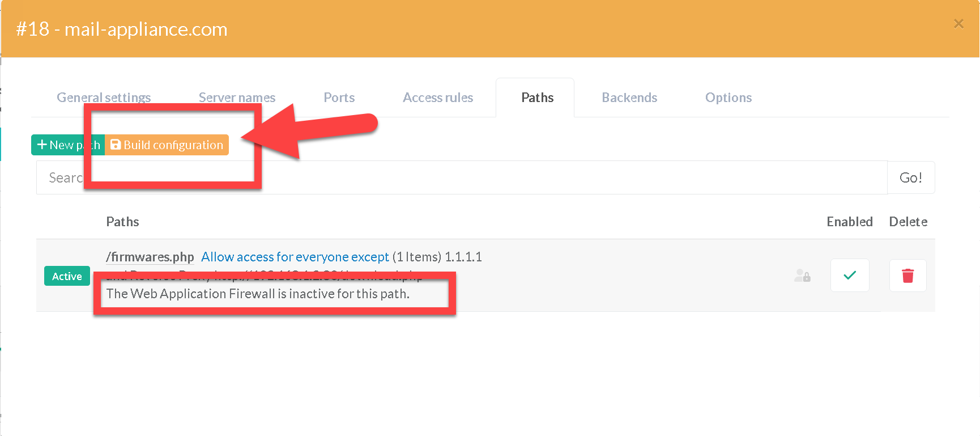This screenshot has width=980, height=436.
Task: Go to the Ports tab
Action: (339, 98)
